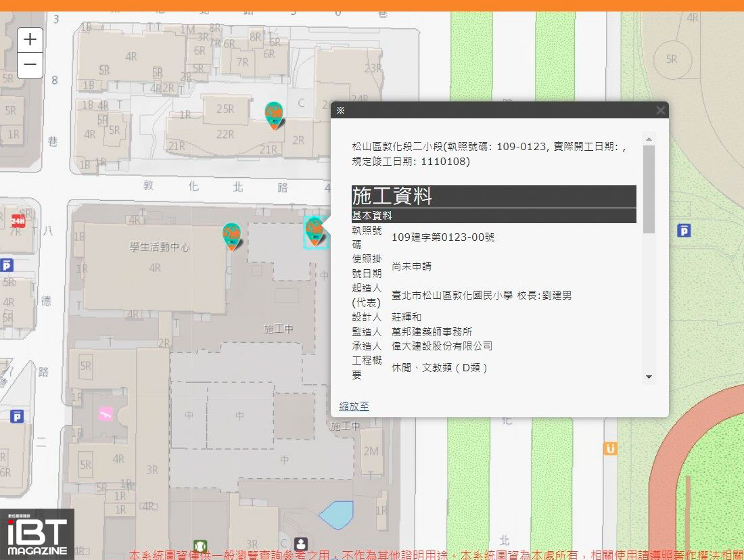Click the orange U bike station icon
This screenshot has width=744, height=560.
610,448
